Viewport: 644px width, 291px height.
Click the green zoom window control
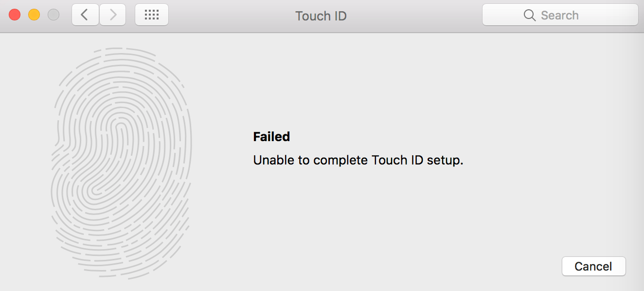tap(54, 15)
